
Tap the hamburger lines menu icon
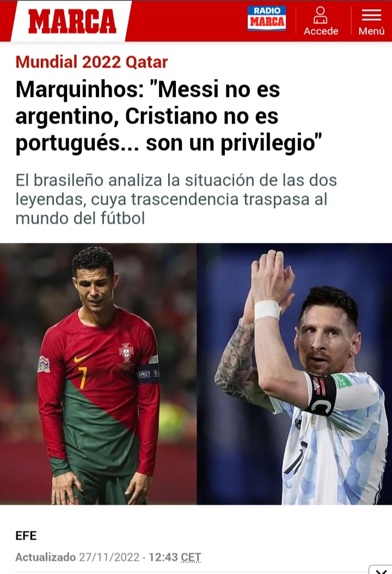point(371,15)
